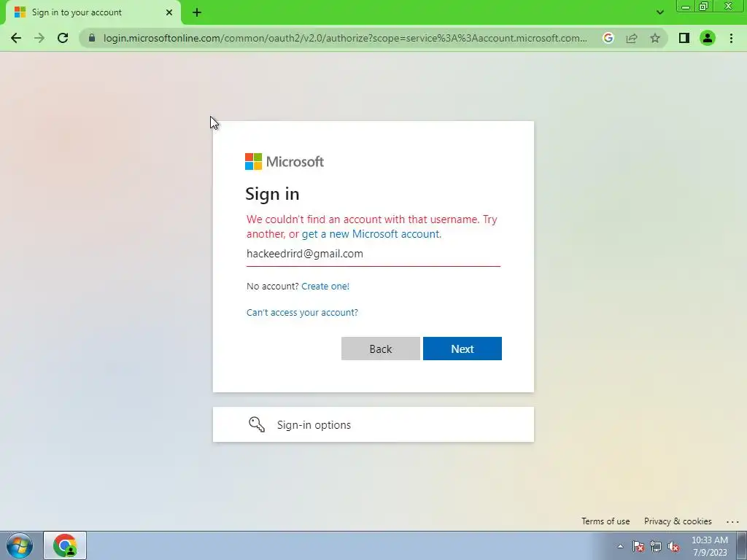Open the Chrome profile avatar

click(708, 38)
